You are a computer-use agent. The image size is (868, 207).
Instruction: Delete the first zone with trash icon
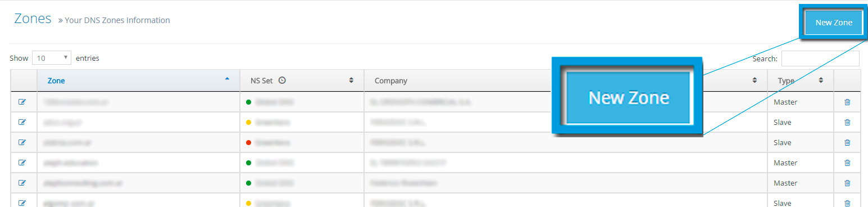coord(847,102)
